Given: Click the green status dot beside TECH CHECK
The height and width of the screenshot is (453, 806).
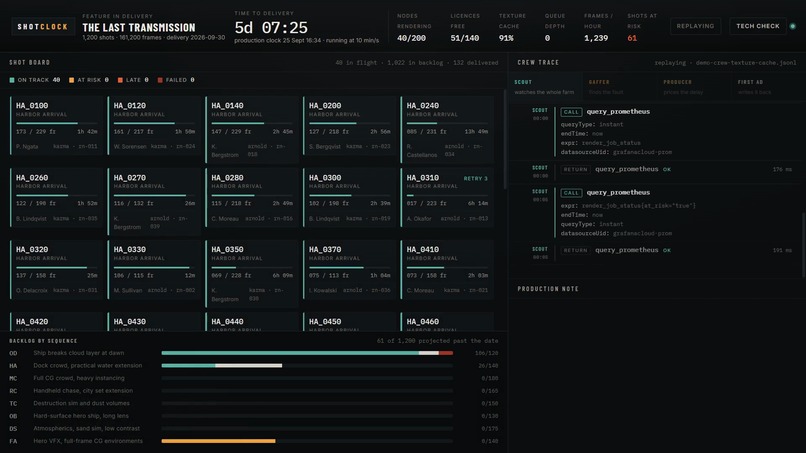Looking at the screenshot, I should tap(793, 26).
